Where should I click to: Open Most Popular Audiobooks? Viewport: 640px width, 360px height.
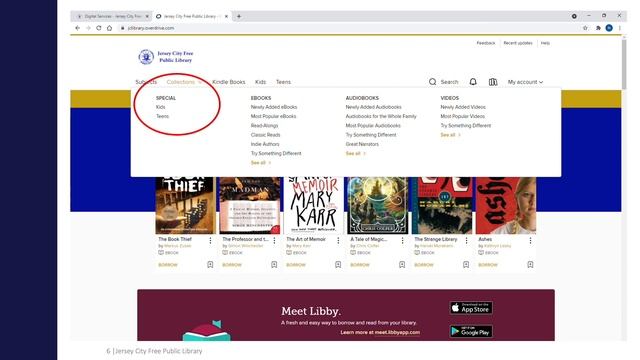(x=373, y=126)
